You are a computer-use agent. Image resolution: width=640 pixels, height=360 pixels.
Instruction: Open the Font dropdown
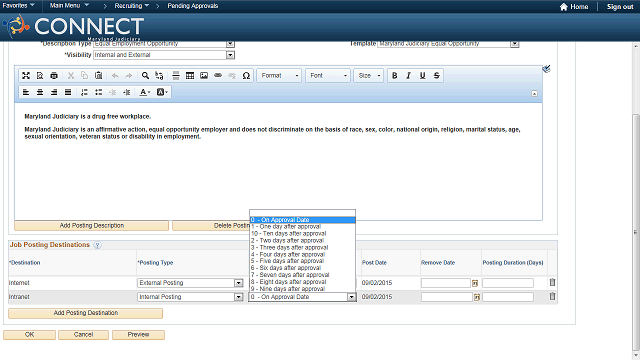pos(328,76)
